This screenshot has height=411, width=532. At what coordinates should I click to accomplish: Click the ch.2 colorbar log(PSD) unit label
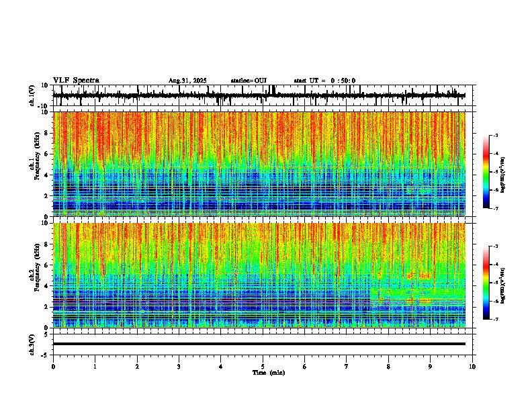(502, 285)
